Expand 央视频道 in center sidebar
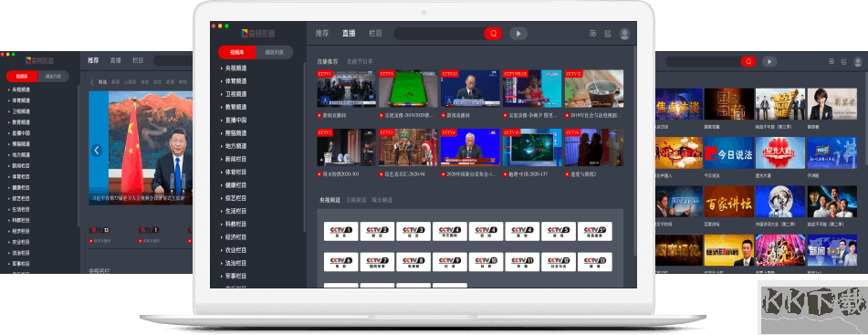Screen dimensions: 868x335 234,68
